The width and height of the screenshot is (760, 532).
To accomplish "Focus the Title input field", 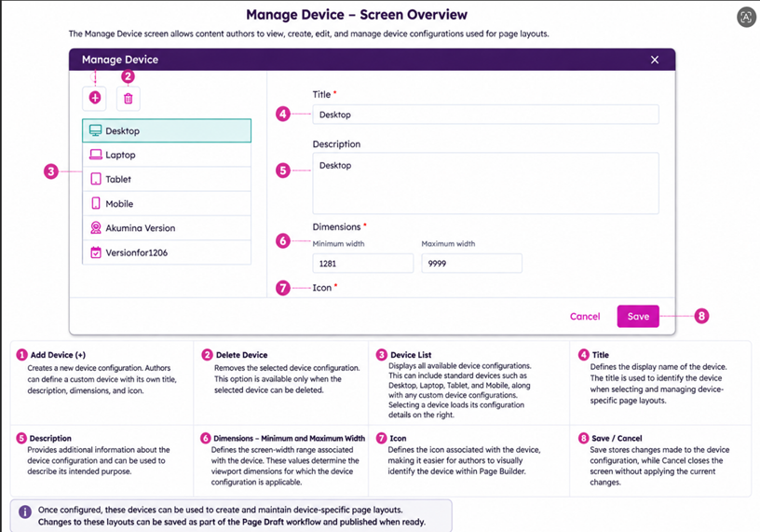I will click(x=485, y=115).
